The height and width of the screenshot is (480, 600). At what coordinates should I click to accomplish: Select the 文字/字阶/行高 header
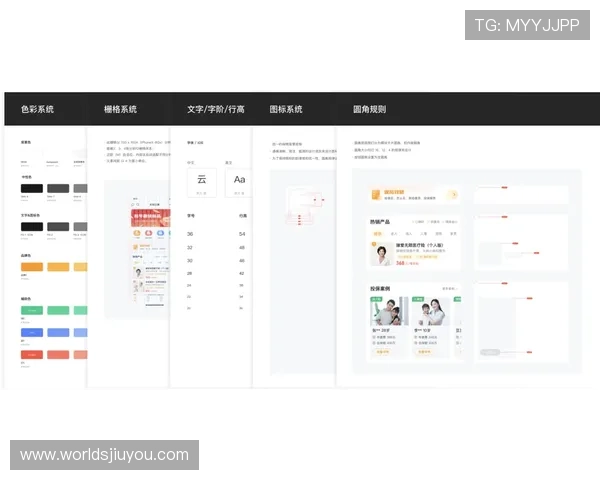coord(215,109)
